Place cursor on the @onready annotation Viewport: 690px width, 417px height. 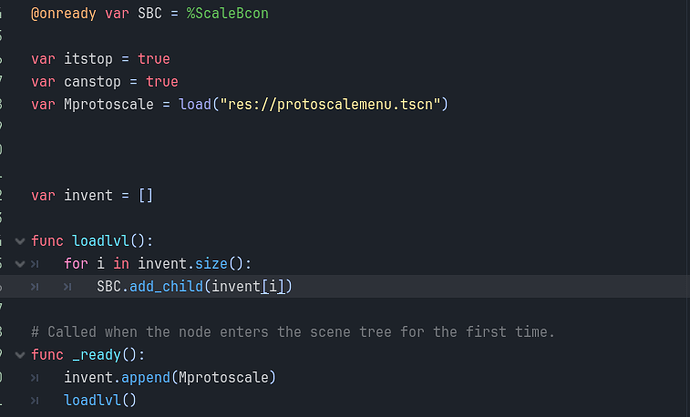[63, 14]
